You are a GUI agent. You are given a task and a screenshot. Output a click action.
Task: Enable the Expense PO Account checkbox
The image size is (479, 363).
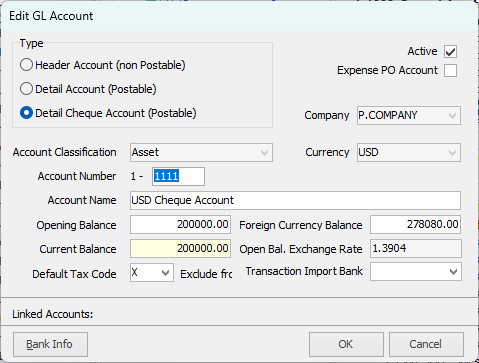pyautogui.click(x=450, y=71)
